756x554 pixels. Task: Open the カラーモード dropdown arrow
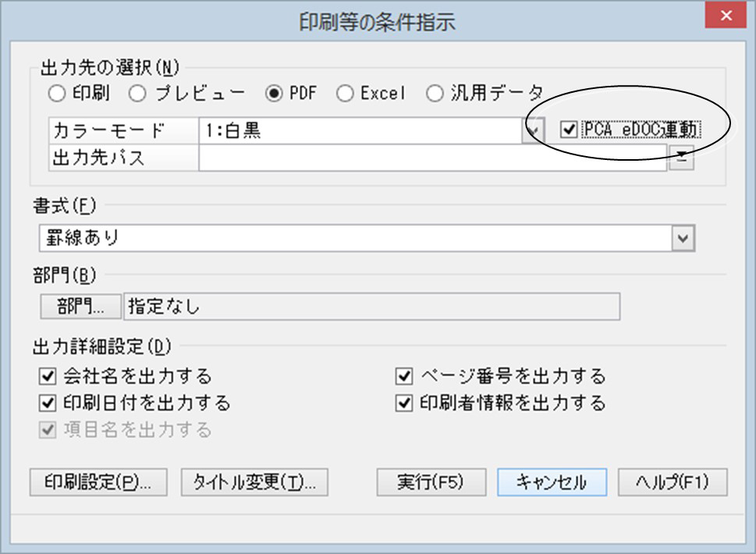[x=533, y=130]
